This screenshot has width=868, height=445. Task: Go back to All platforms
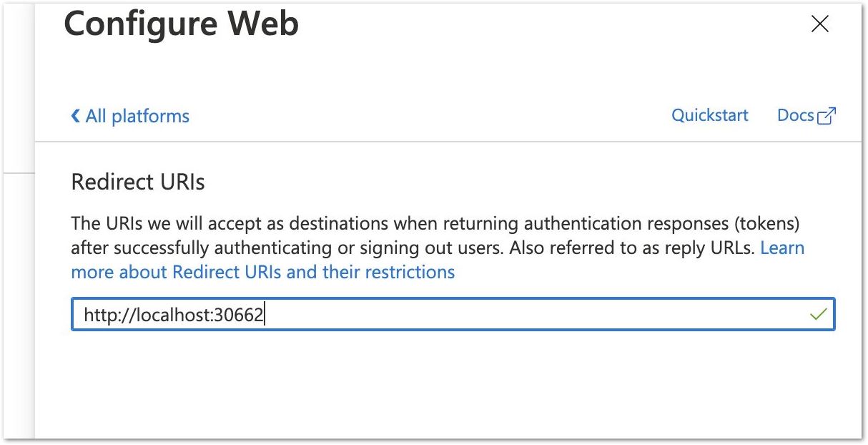[x=130, y=116]
